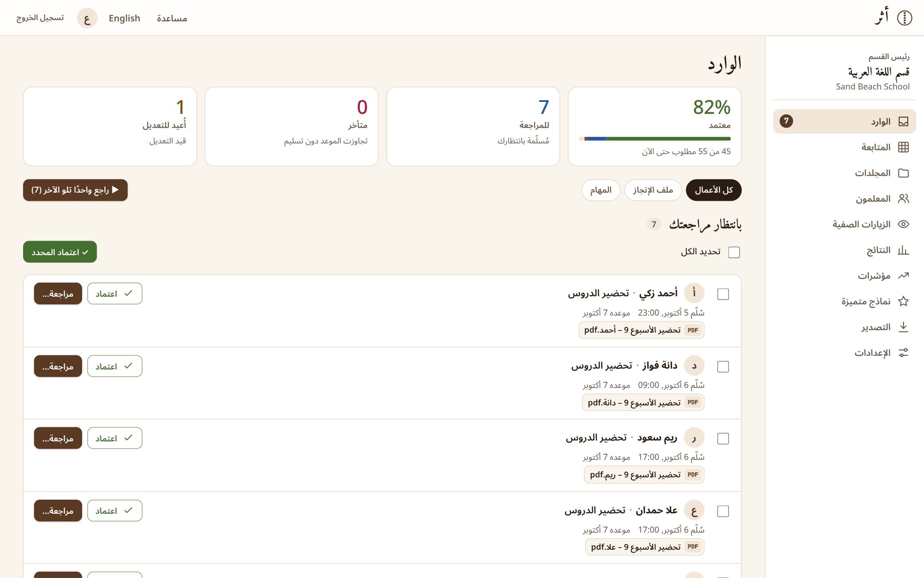This screenshot has height=578, width=924.
Task: Click the بانتظار مراجعتك count badge 7
Action: coord(654,224)
